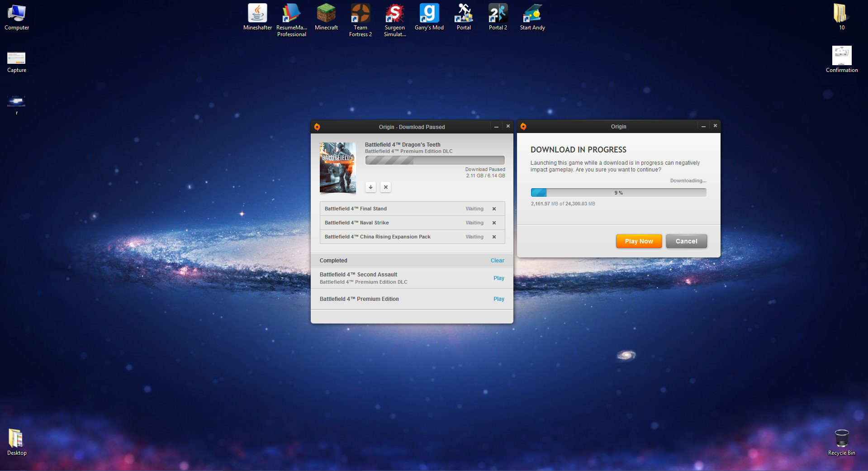This screenshot has height=471, width=868.
Task: Click the Battlefield 4 Dragon's Teeth title
Action: point(403,145)
